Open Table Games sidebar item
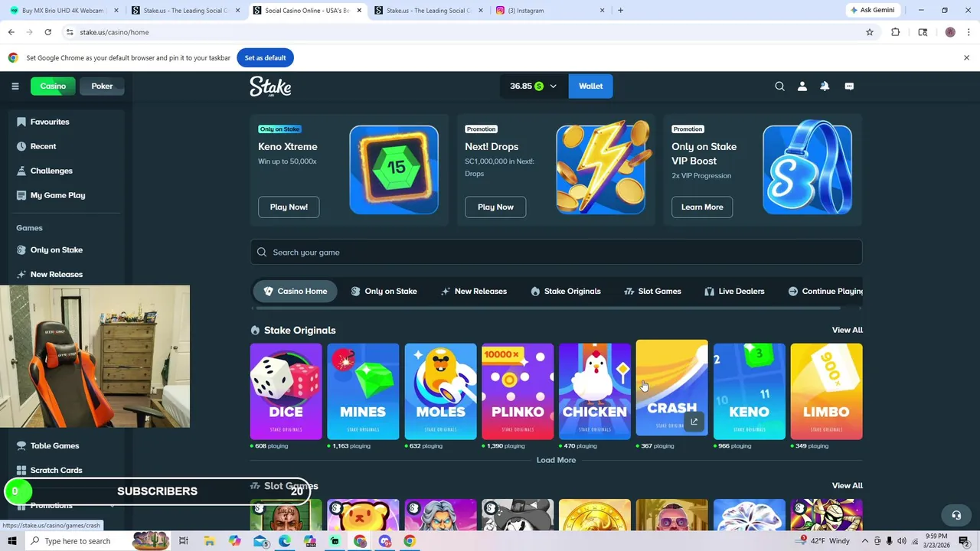This screenshot has width=980, height=551. click(x=54, y=445)
